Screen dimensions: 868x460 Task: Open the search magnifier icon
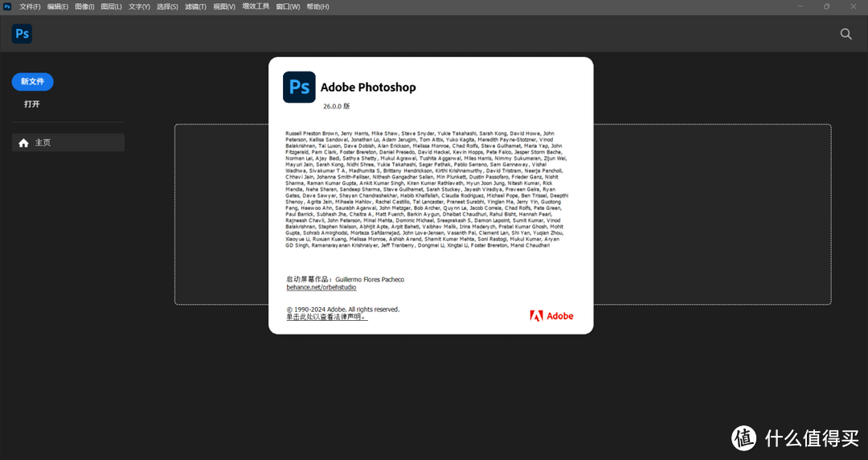pyautogui.click(x=845, y=34)
